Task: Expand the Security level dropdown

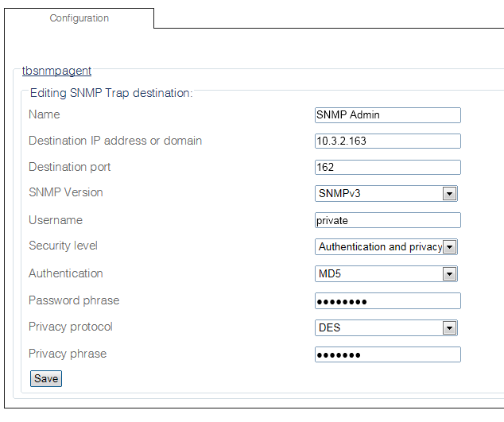Action: tap(386, 246)
